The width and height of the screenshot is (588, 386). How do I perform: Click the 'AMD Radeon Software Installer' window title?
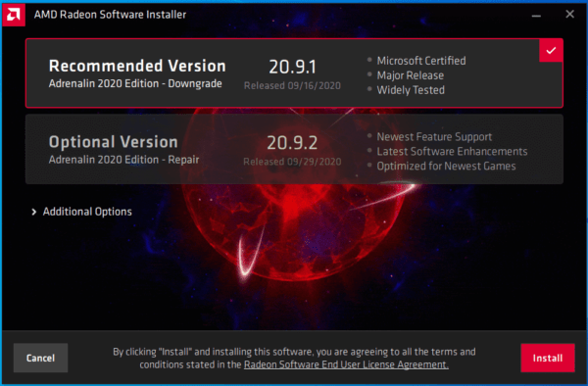(110, 15)
